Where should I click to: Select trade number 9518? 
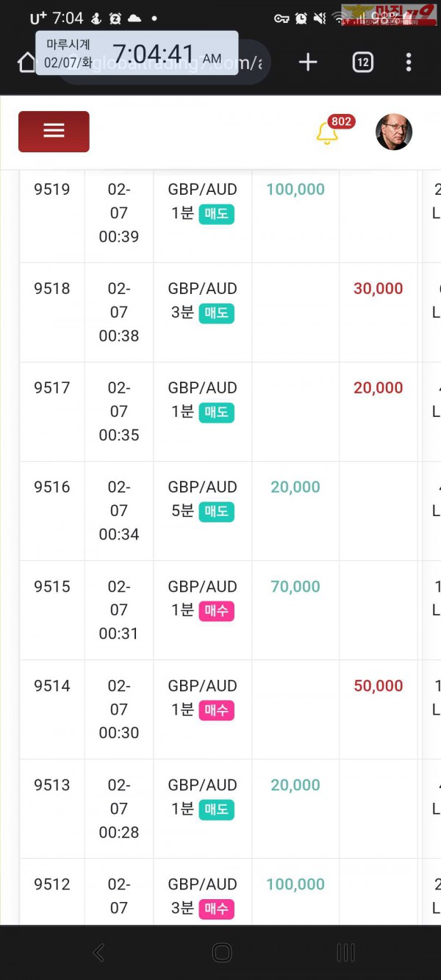tap(52, 288)
